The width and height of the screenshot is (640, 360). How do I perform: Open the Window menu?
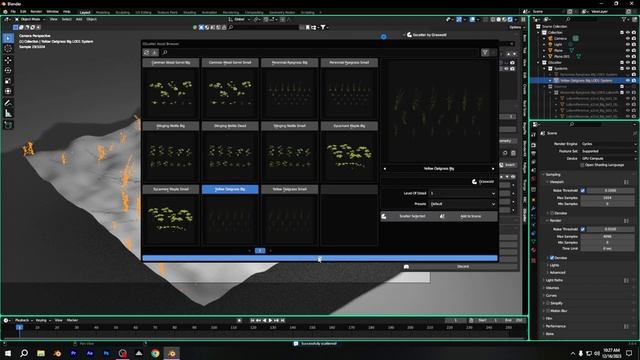click(52, 12)
